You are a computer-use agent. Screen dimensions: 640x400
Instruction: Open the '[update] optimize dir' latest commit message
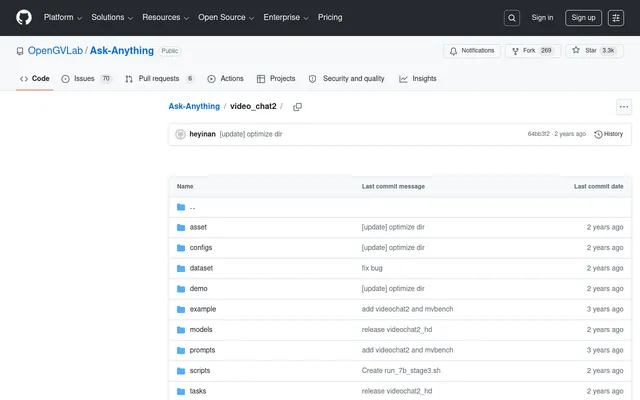click(251, 134)
